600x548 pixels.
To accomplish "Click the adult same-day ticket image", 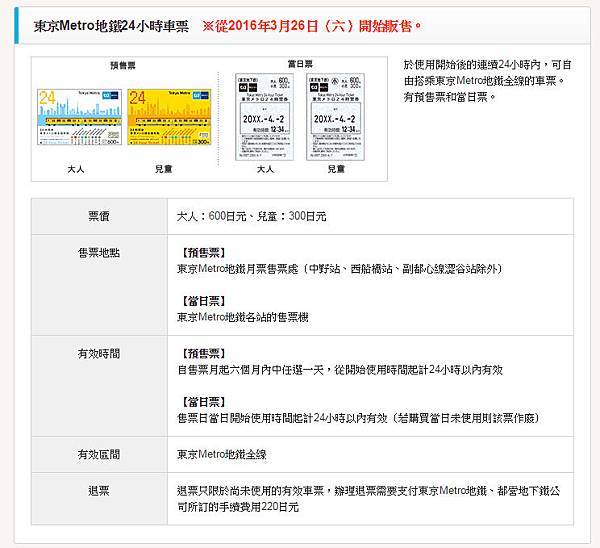I will point(264,117).
